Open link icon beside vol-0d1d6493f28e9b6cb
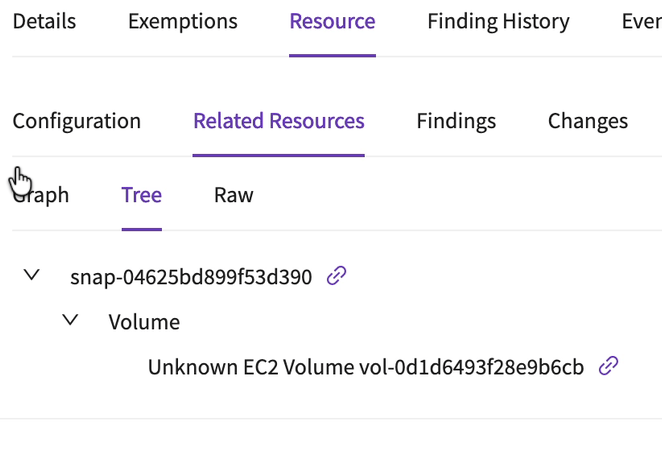Viewport: 662px width, 454px height. click(608, 367)
